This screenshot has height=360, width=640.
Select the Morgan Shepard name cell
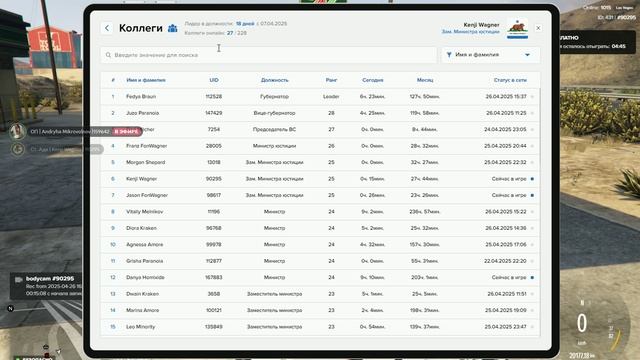point(146,162)
